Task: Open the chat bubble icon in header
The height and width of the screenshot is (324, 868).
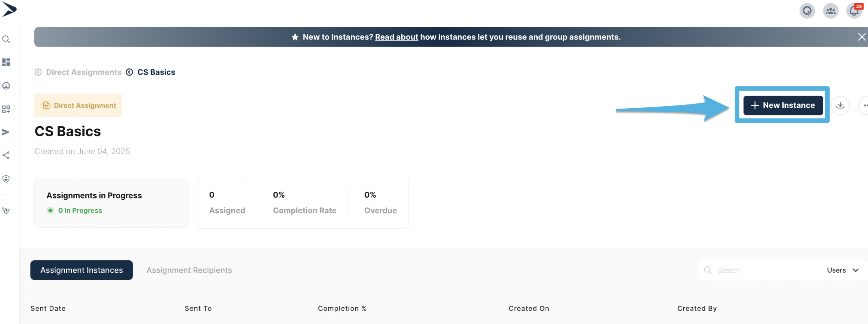Action: coord(807,11)
